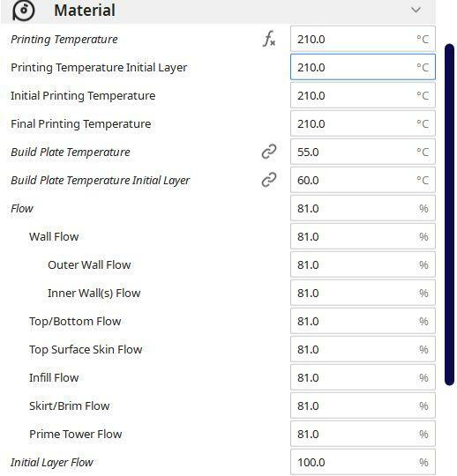Click the Inner Wall(s) Flow input

click(x=363, y=293)
